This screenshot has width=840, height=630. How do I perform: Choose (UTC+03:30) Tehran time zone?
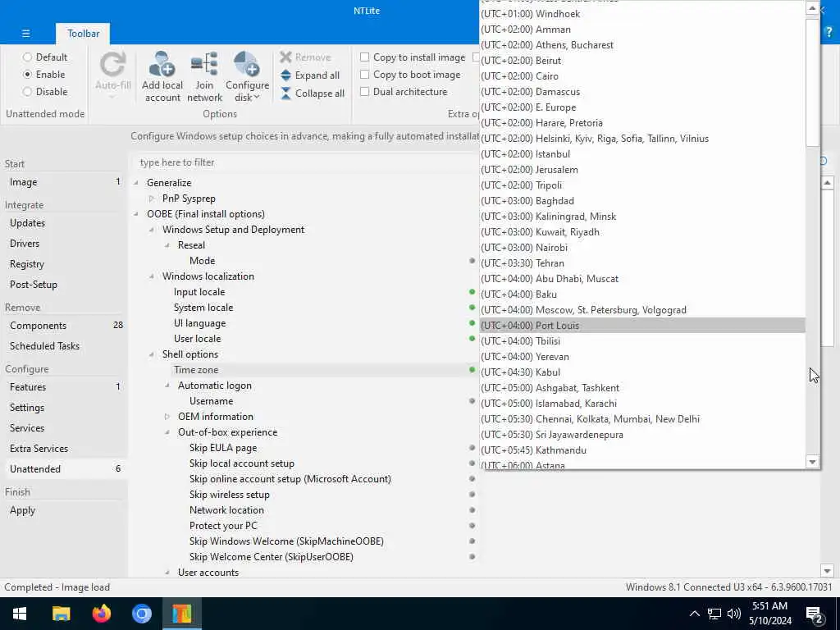(x=642, y=263)
